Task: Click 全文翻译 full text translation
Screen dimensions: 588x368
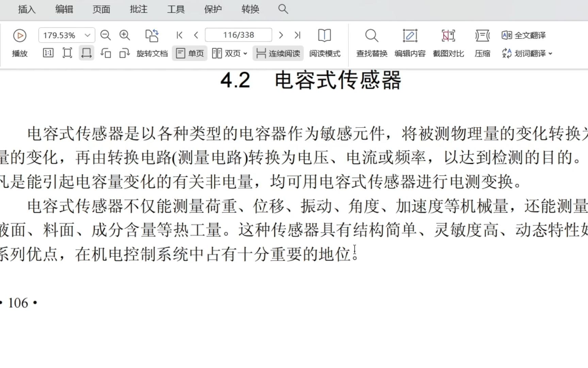Action: (524, 35)
